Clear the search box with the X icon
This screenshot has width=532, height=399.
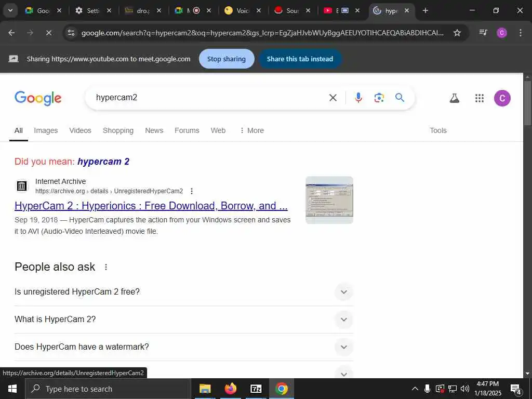coord(333,98)
